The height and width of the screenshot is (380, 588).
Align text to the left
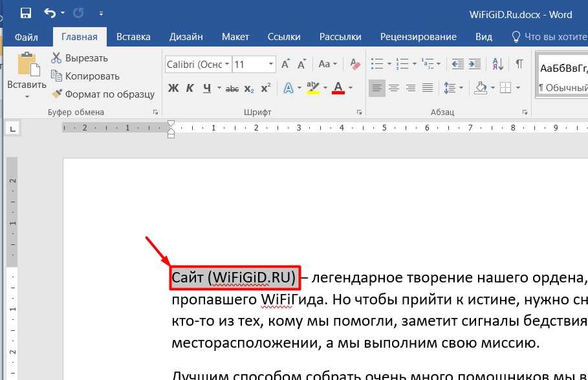click(x=377, y=89)
